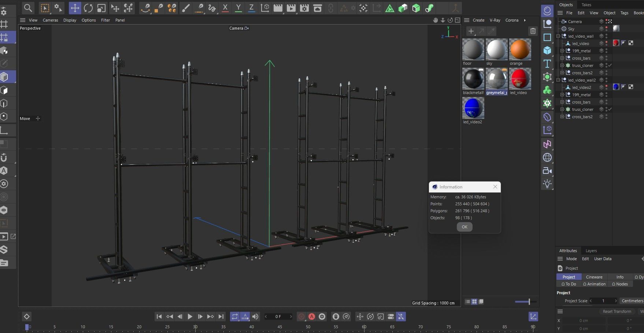The height and width of the screenshot is (333, 644).
Task: Toggle timeline sound speaker icon
Action: coord(255,317)
